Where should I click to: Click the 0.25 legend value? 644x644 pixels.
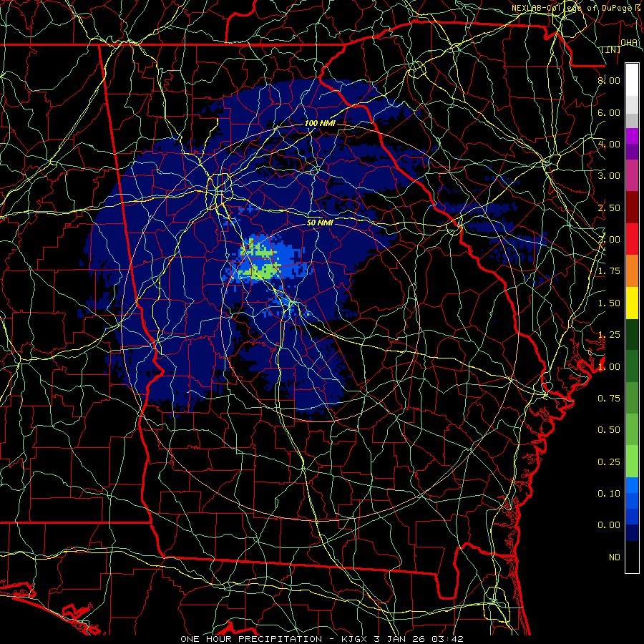(609, 462)
